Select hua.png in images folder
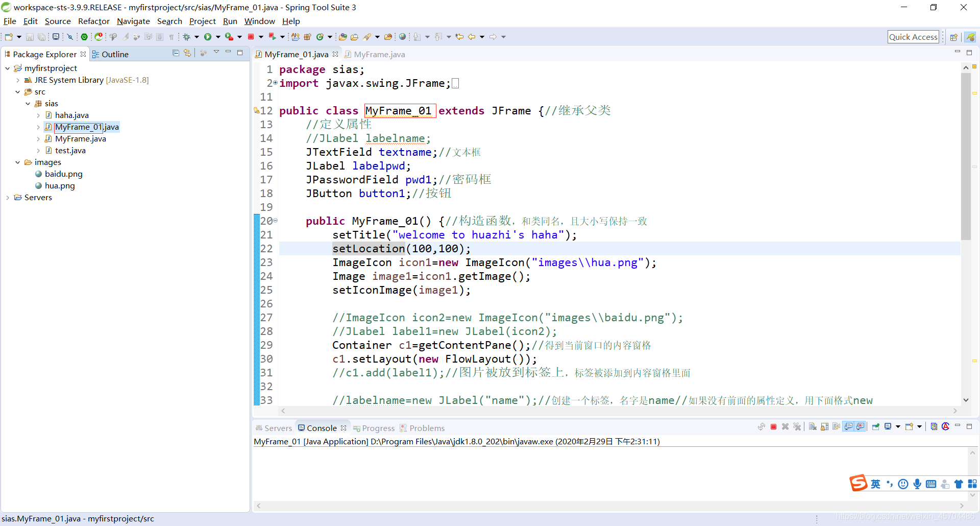 pos(55,186)
